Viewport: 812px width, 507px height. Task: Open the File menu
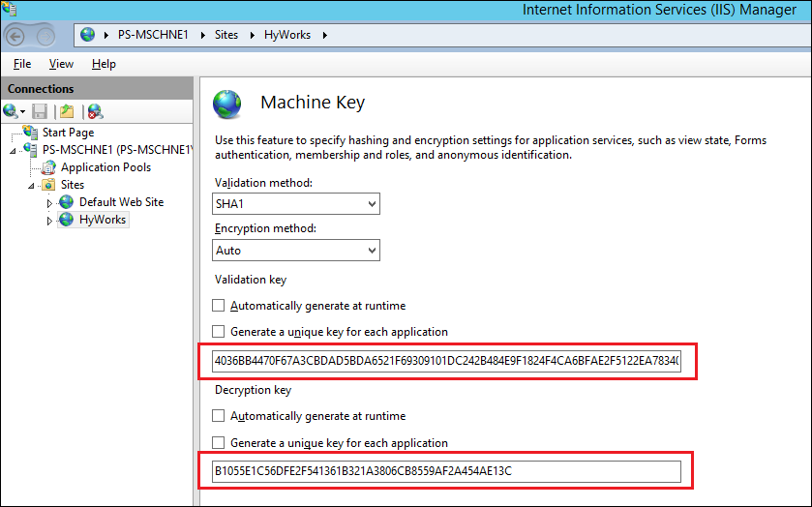click(22, 64)
